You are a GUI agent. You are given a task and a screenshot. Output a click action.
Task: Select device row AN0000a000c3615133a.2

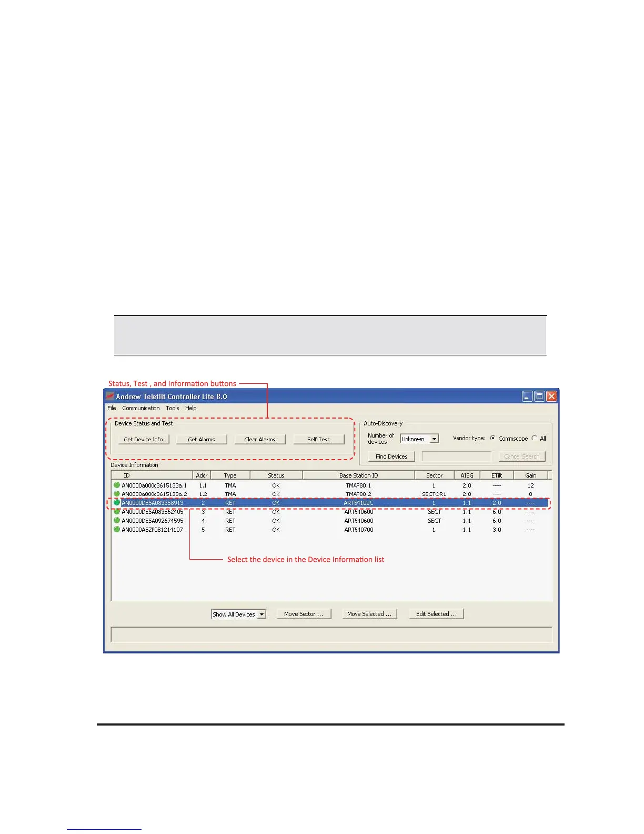(330, 494)
